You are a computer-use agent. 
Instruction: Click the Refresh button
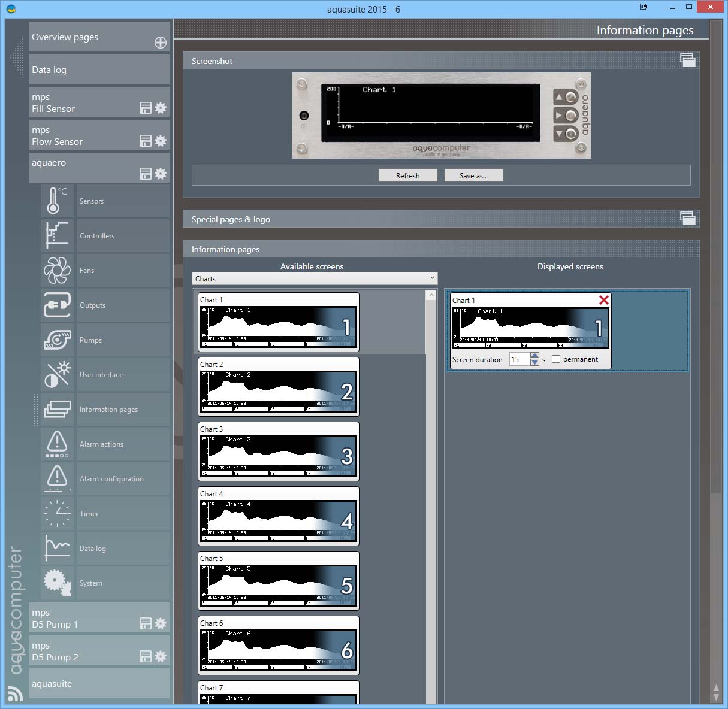(407, 175)
